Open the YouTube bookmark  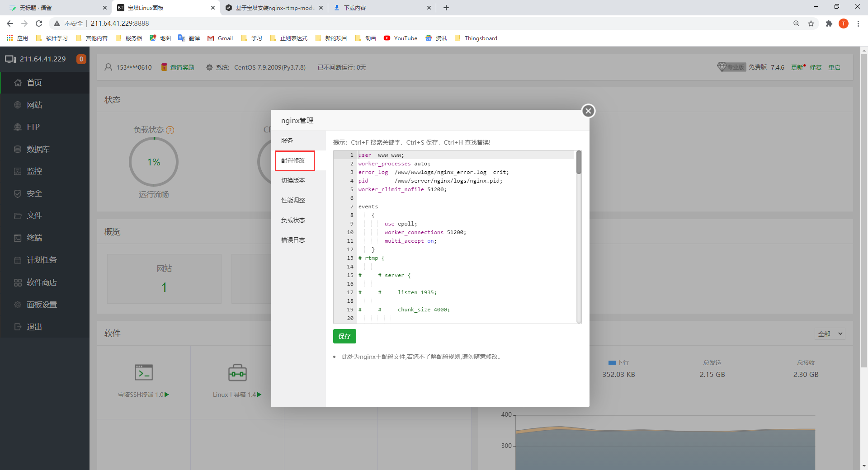click(401, 38)
